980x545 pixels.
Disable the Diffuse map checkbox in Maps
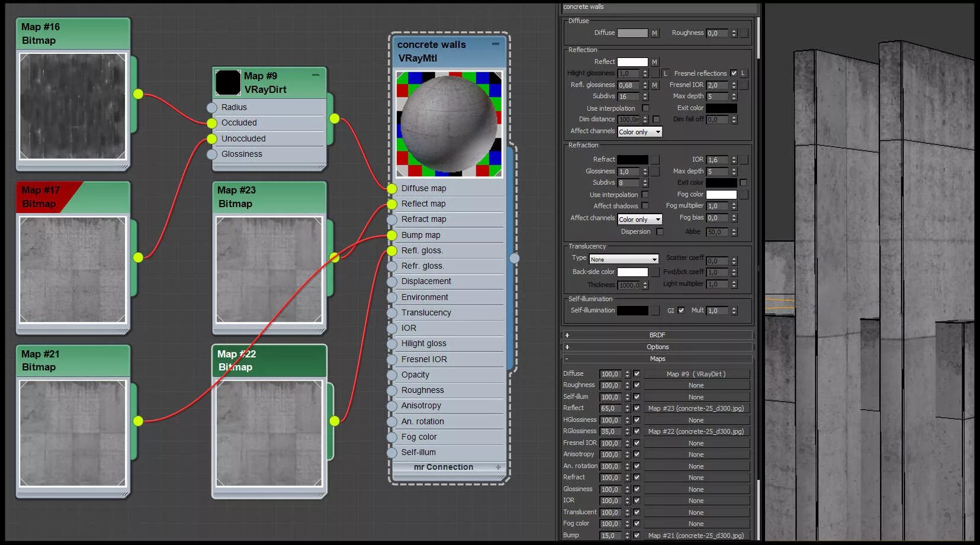click(x=637, y=374)
